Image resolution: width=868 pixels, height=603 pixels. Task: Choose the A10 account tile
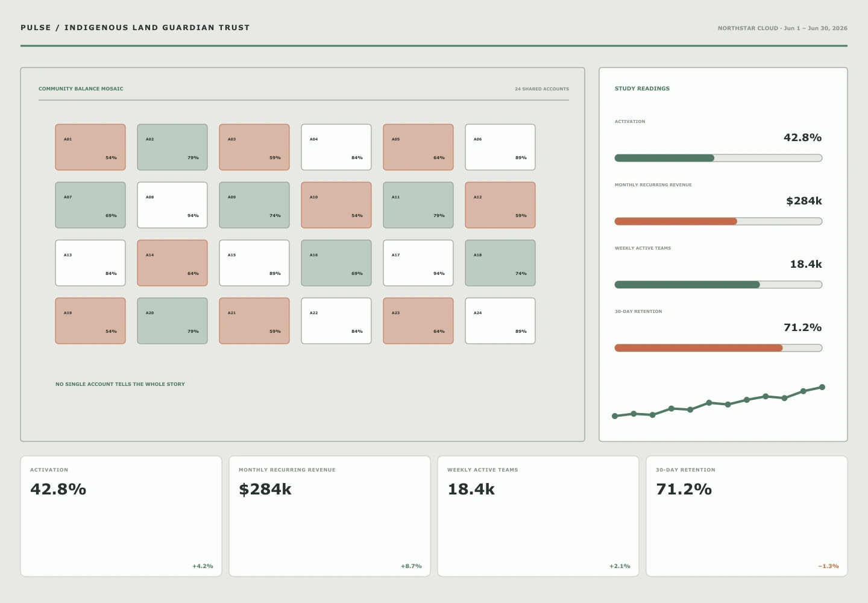click(x=336, y=205)
